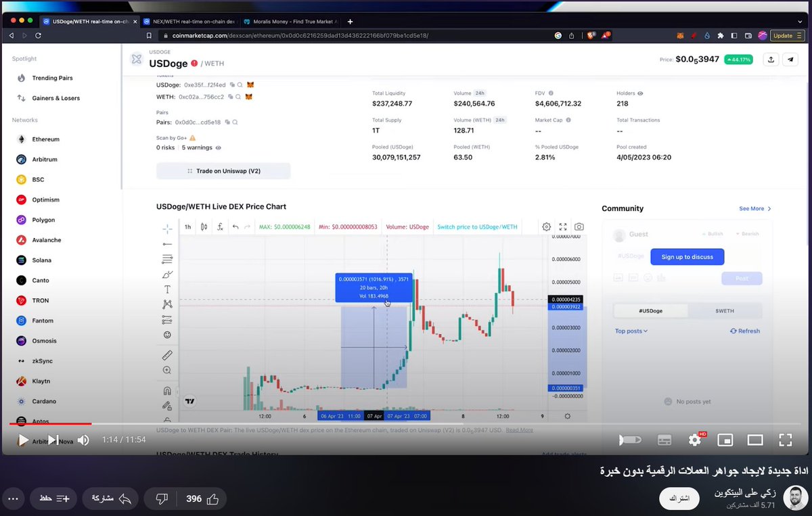Select the Arbitrum network
The image size is (812, 516).
(x=45, y=160)
